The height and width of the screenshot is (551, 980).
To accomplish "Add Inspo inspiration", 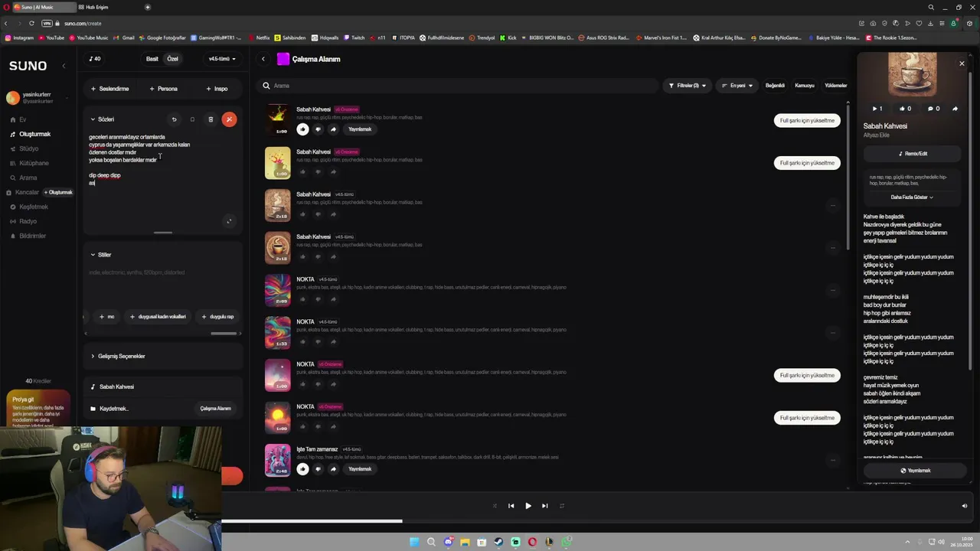I will (217, 89).
